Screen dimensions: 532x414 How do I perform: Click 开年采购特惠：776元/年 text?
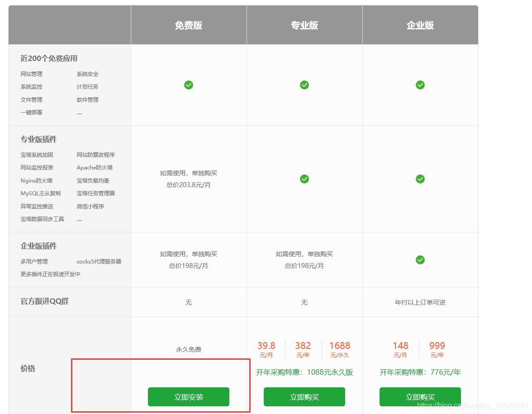coord(420,372)
